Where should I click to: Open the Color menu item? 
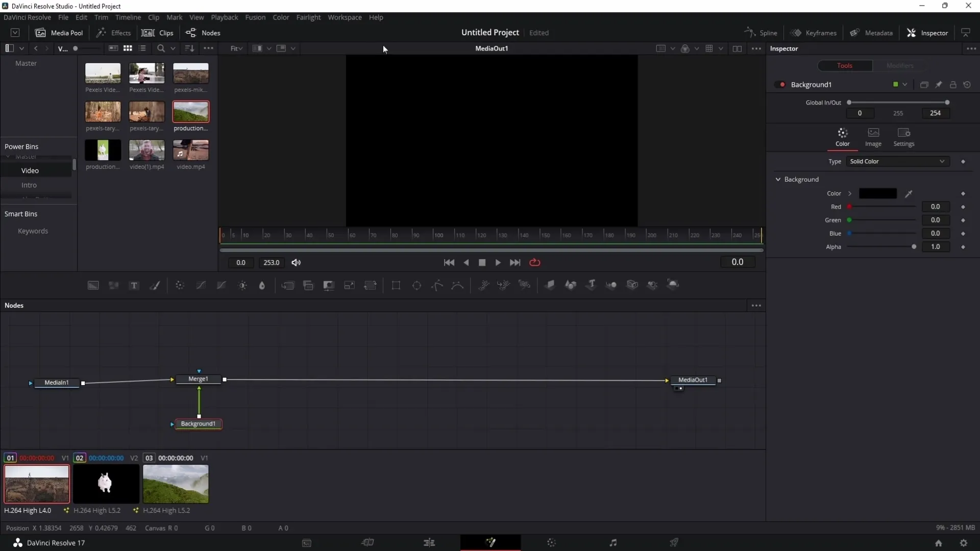(281, 17)
